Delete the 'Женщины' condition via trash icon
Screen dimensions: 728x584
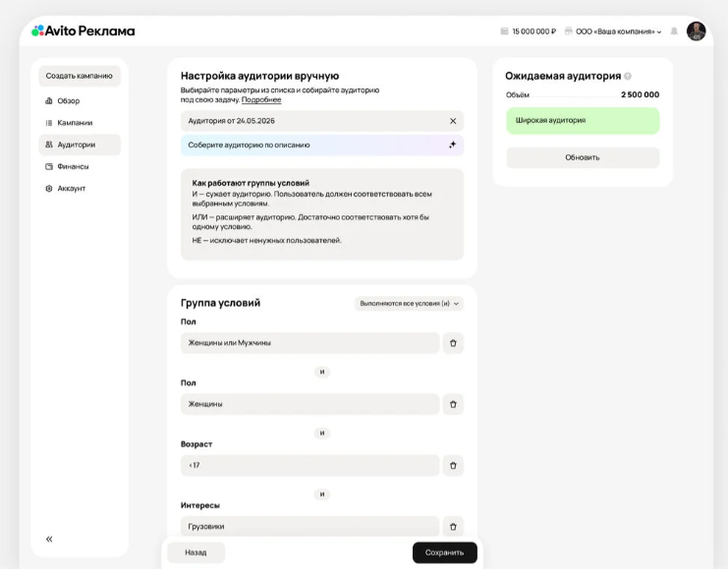click(x=453, y=404)
